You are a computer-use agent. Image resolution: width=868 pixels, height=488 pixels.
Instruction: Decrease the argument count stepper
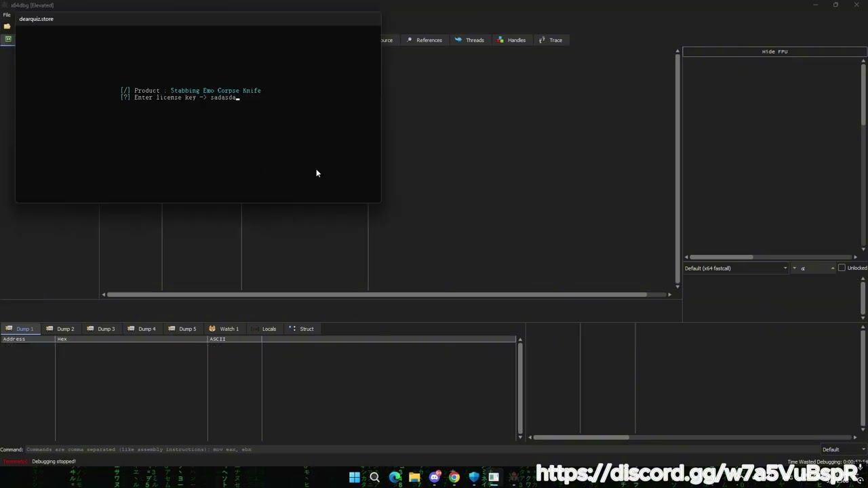[794, 268]
